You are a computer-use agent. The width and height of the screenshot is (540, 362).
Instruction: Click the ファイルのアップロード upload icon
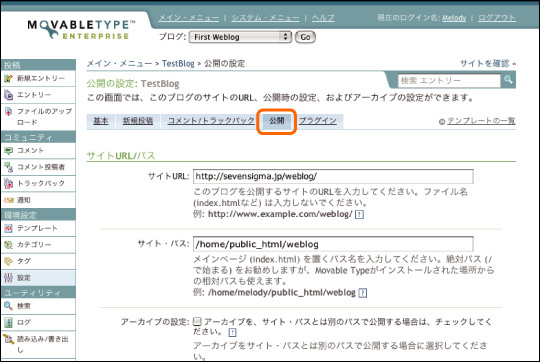8,112
